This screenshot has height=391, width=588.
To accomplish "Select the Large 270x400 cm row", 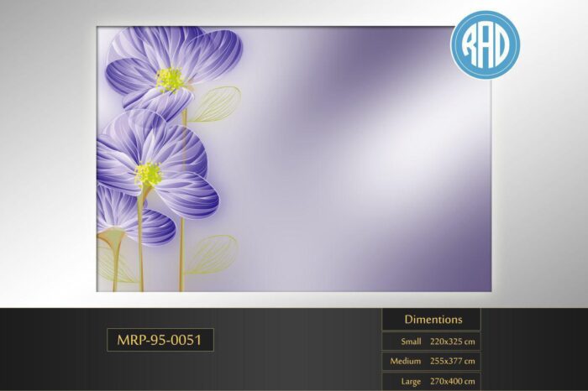I will (x=431, y=381).
